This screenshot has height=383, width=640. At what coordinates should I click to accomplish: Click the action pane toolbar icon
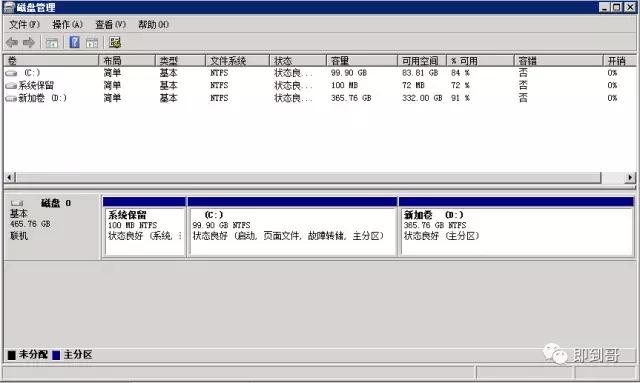point(92,42)
